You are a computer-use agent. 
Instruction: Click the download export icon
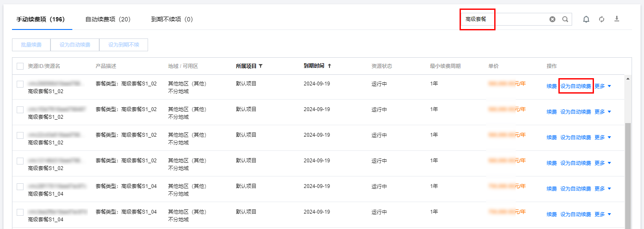tap(617, 19)
